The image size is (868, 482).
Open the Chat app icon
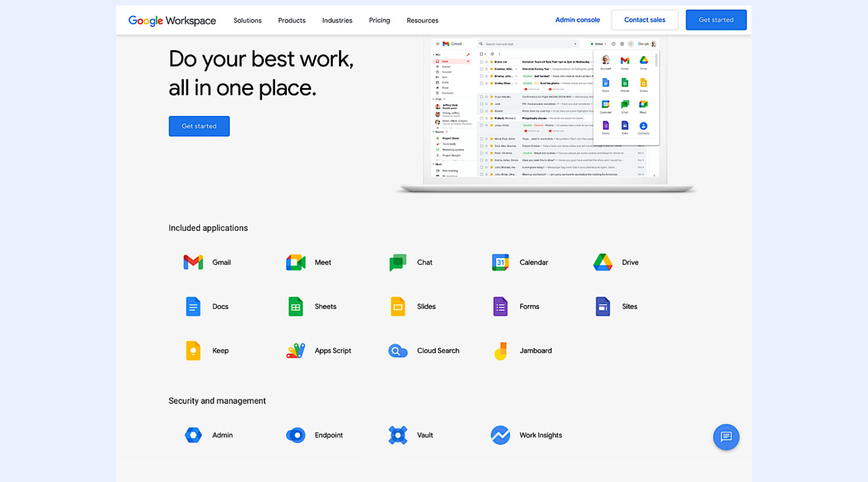(x=398, y=262)
